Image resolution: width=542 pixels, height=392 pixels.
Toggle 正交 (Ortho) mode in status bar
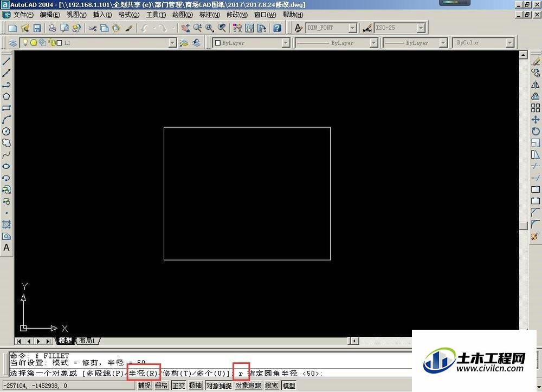pos(178,386)
